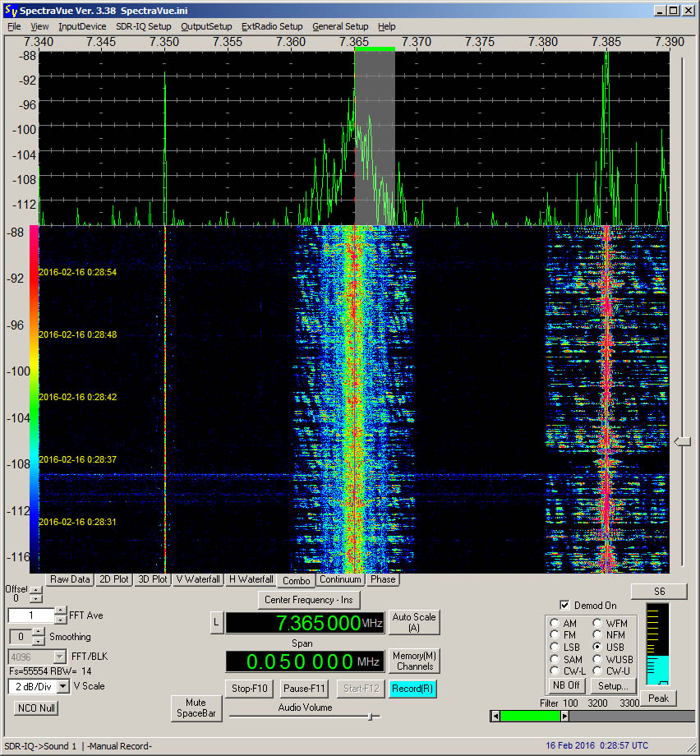Switch to the 3D Plot tab

pyautogui.click(x=152, y=579)
